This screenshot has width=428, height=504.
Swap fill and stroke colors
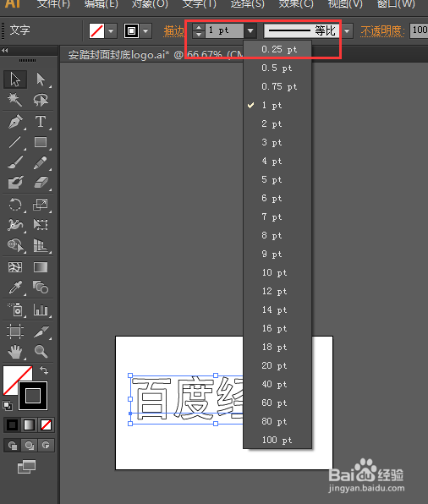click(x=44, y=370)
